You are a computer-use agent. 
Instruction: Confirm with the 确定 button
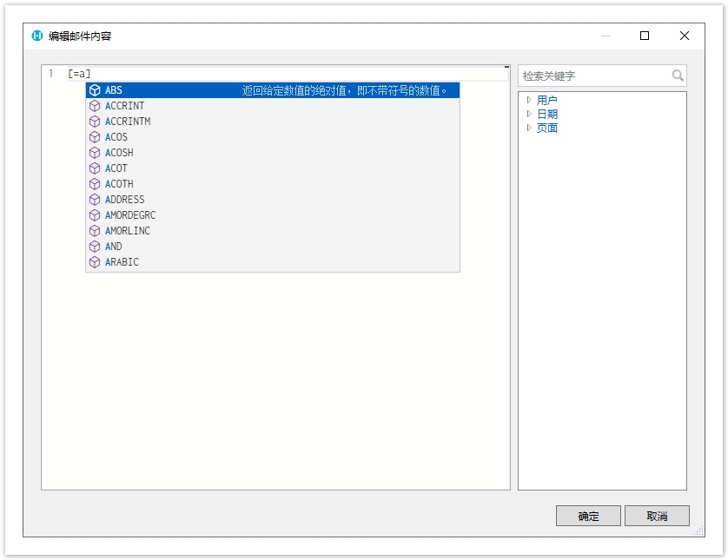pyautogui.click(x=588, y=516)
